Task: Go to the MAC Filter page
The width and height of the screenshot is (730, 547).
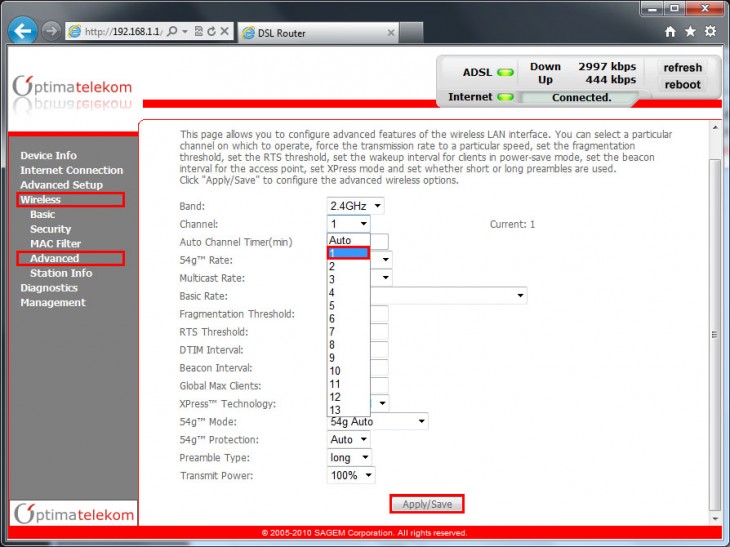Action: (x=55, y=244)
